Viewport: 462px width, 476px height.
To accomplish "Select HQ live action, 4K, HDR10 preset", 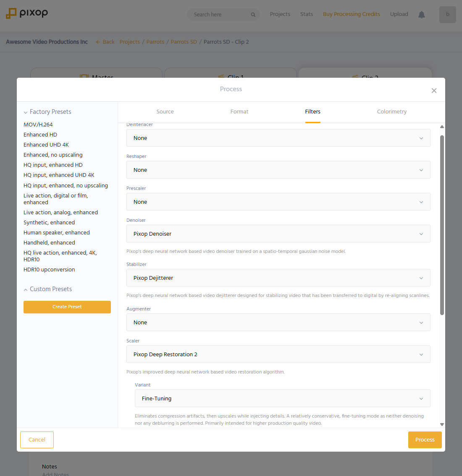I will coord(60,256).
